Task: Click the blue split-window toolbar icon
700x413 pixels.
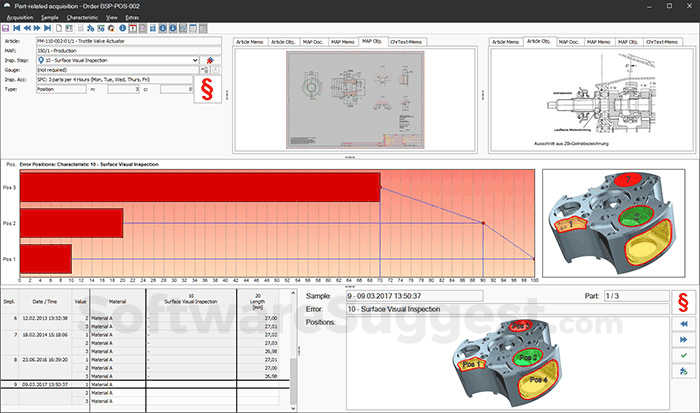Action: coord(153,28)
